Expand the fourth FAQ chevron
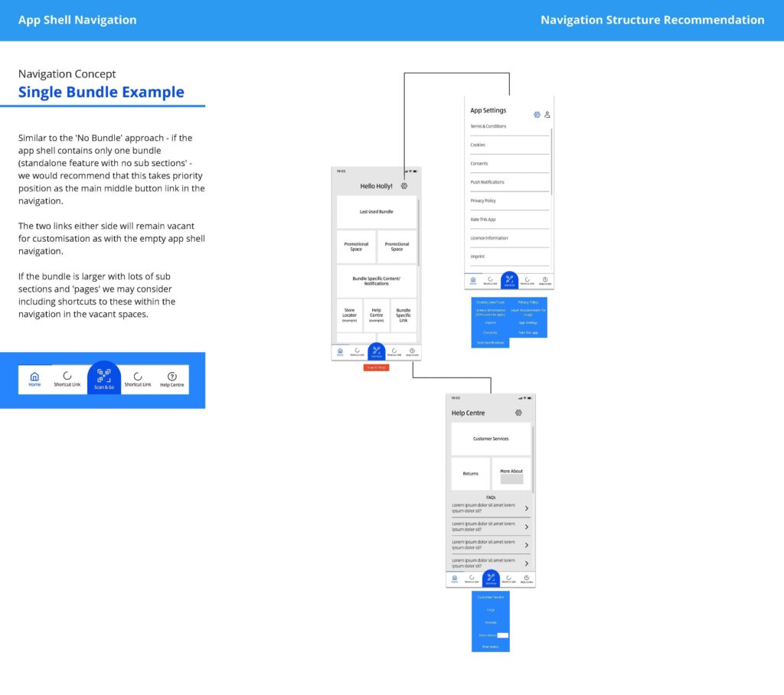This screenshot has width=784, height=695. click(526, 563)
